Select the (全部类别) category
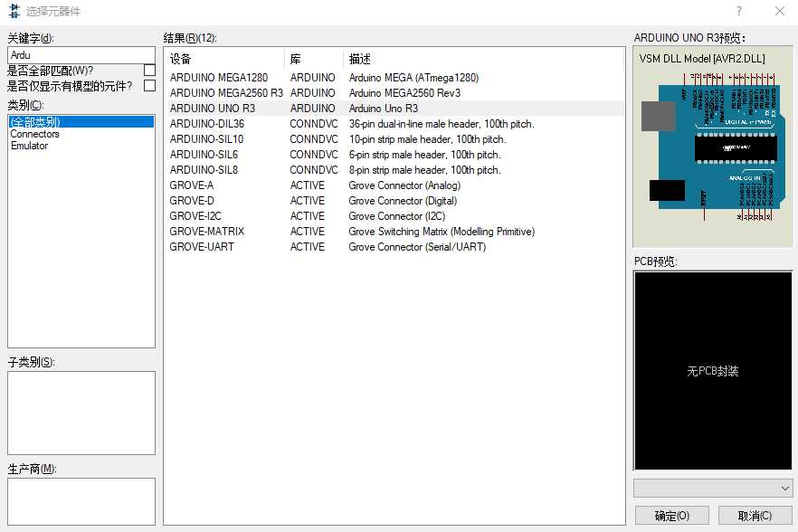This screenshot has height=532, width=798. pos(81,121)
